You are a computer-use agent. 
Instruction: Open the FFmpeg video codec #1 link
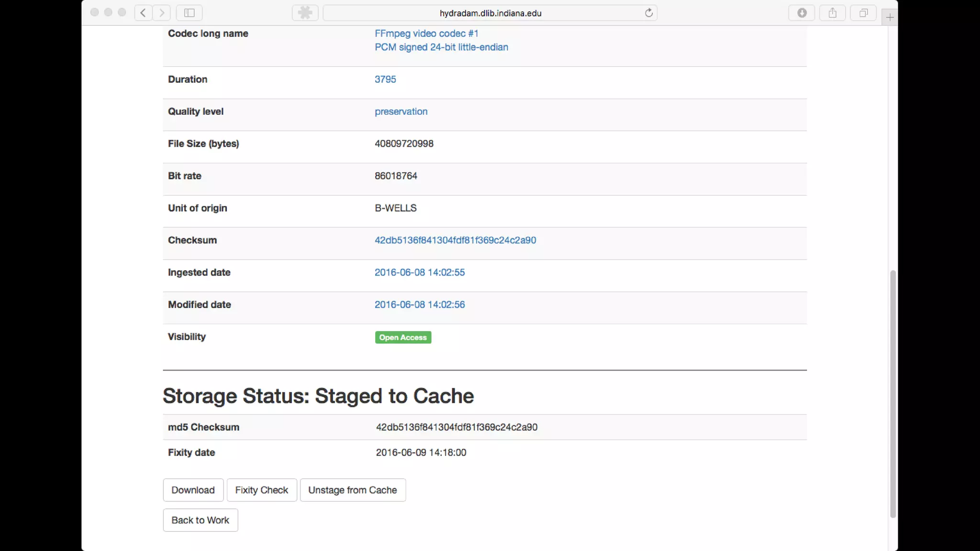[426, 33]
